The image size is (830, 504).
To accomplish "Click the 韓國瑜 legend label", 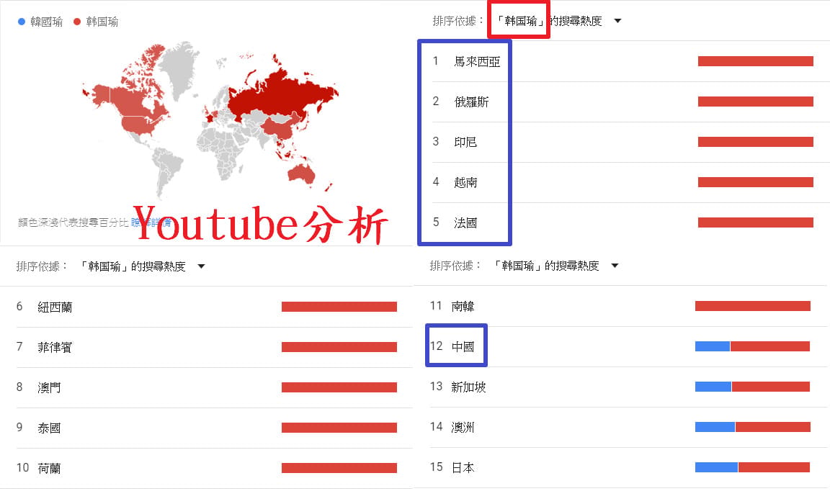I will (47, 22).
